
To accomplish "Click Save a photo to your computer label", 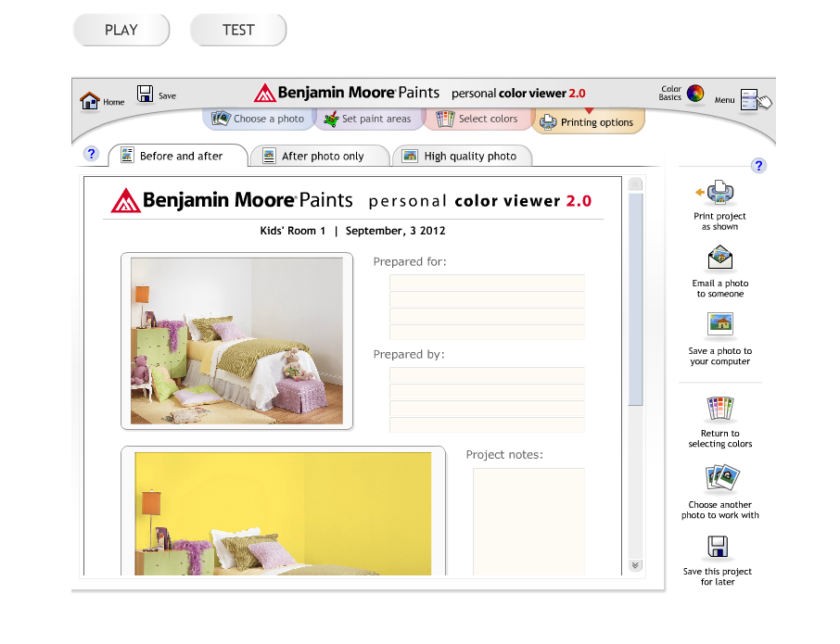I will (720, 356).
